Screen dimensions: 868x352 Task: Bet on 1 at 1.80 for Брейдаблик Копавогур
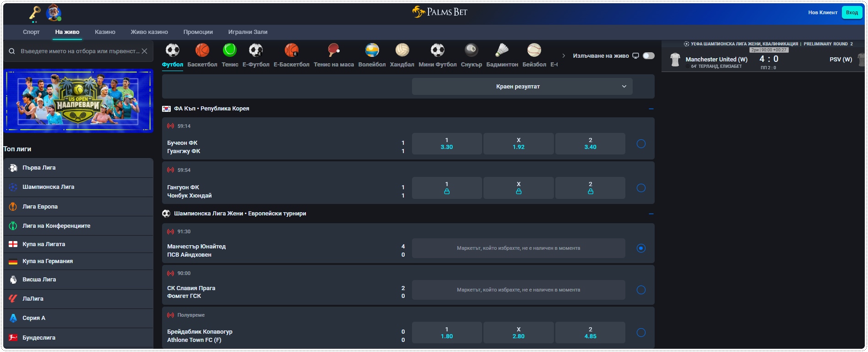pyautogui.click(x=447, y=333)
